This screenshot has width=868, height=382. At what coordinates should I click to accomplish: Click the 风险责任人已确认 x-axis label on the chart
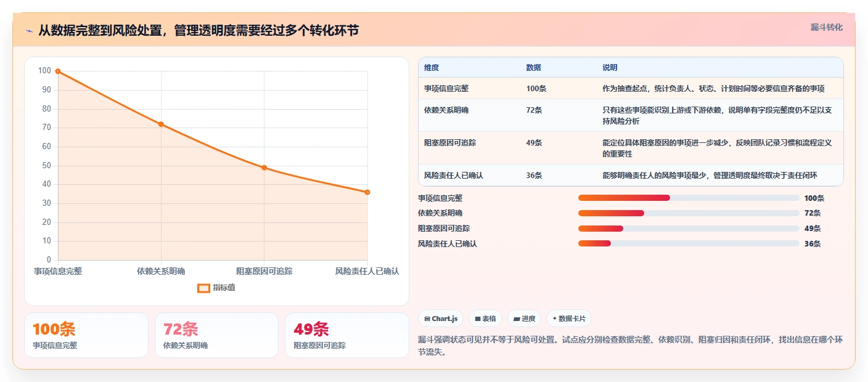click(367, 271)
